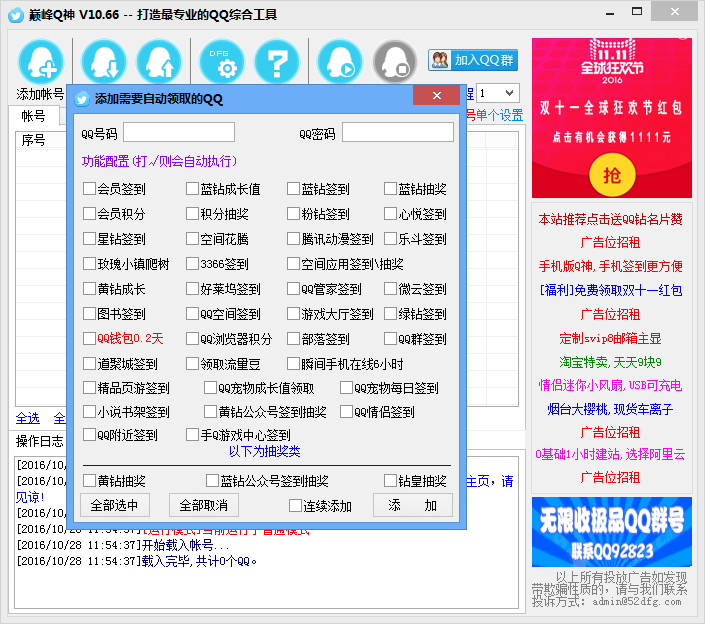The height and width of the screenshot is (624, 705).
Task: Open the 情侣迷你小风扇,USB可充电 link
Action: (x=611, y=385)
